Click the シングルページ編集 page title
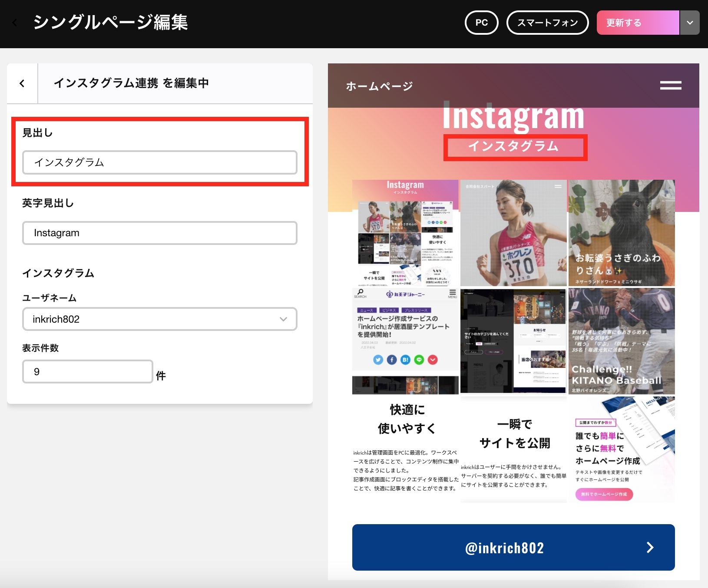Screen dimensions: 708x588 pos(110,22)
